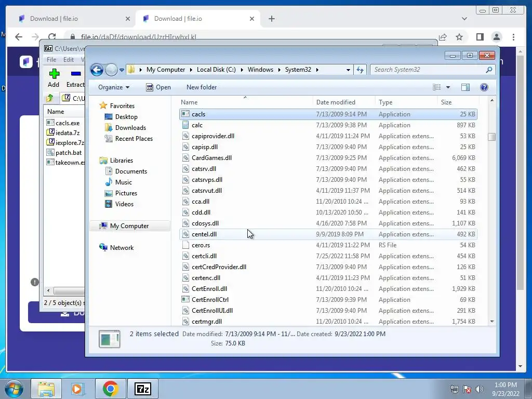This screenshot has height=399, width=532.
Task: Select the CertEnrollCtrl application icon
Action: click(185, 300)
